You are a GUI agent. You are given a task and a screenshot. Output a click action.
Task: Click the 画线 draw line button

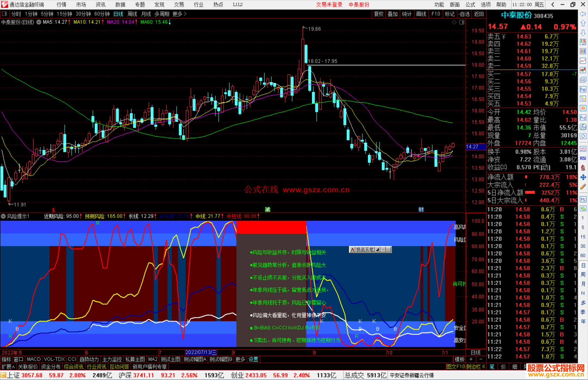[421, 14]
